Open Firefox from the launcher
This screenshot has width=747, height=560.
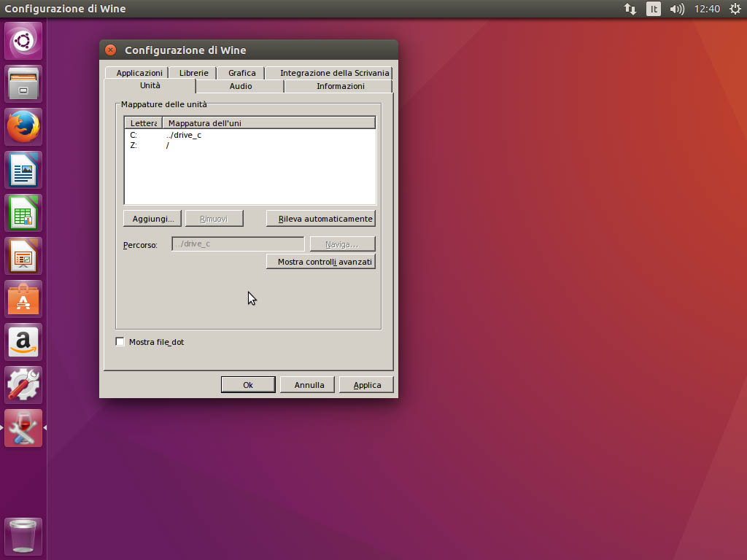point(24,127)
